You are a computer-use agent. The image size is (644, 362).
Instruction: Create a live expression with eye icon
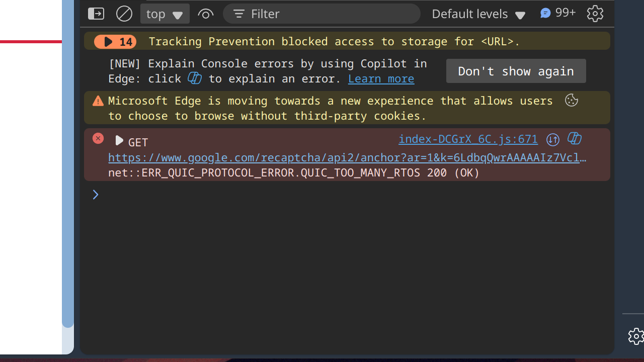(x=205, y=14)
